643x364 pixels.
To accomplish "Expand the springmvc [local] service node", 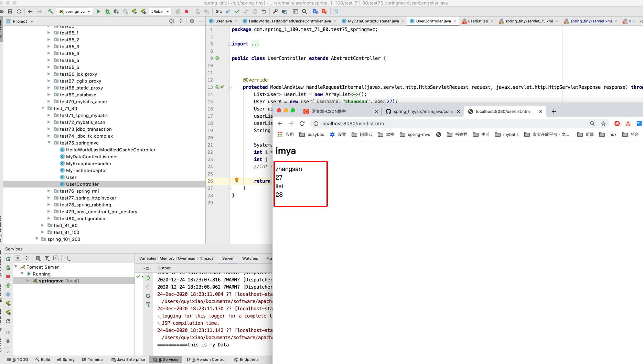I will [x=28, y=281].
